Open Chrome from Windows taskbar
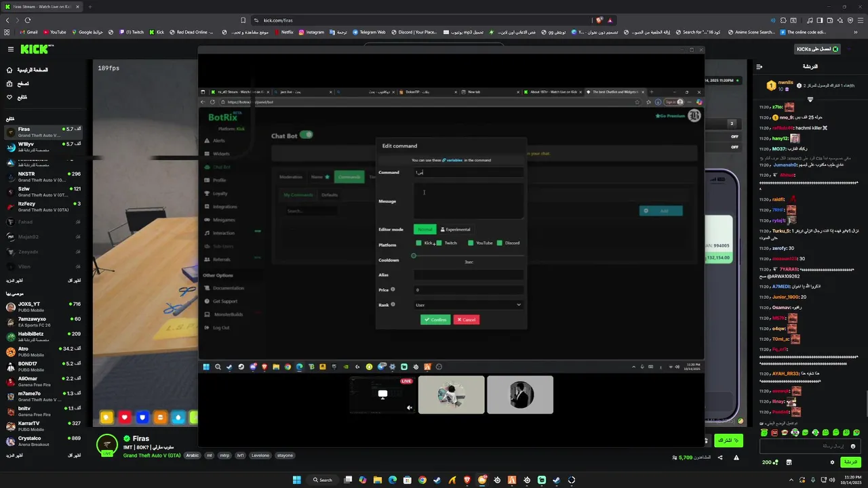Viewport: 868px width, 488px height. tap(422, 480)
